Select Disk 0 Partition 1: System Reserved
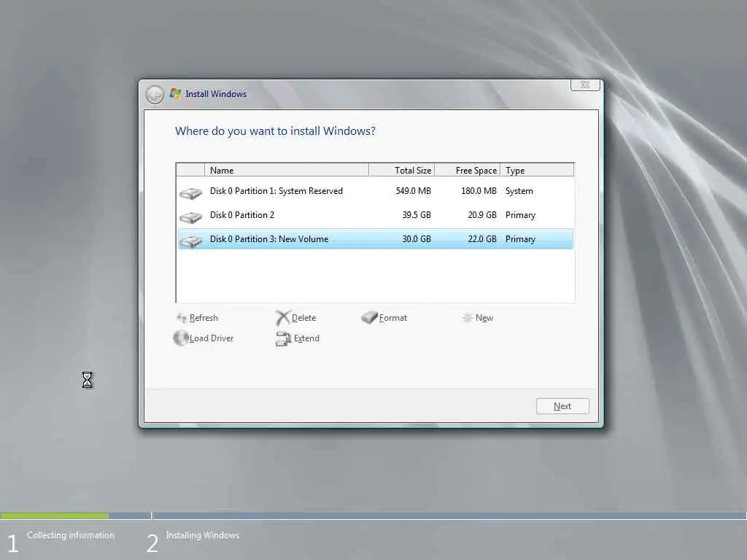This screenshot has height=560, width=747. tap(376, 191)
